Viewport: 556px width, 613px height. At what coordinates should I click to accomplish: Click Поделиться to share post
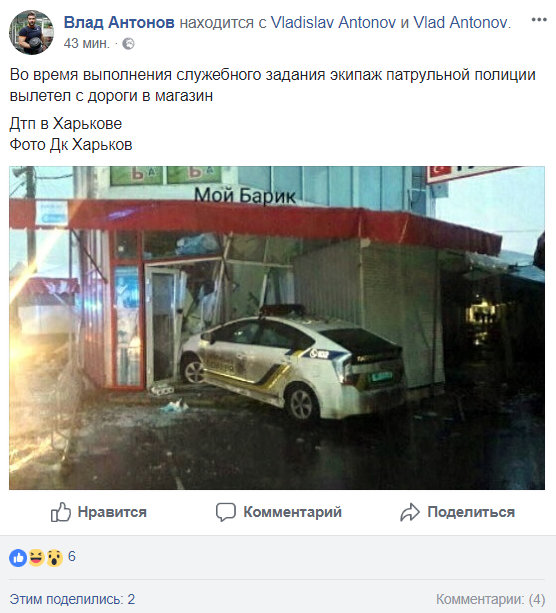tap(471, 512)
